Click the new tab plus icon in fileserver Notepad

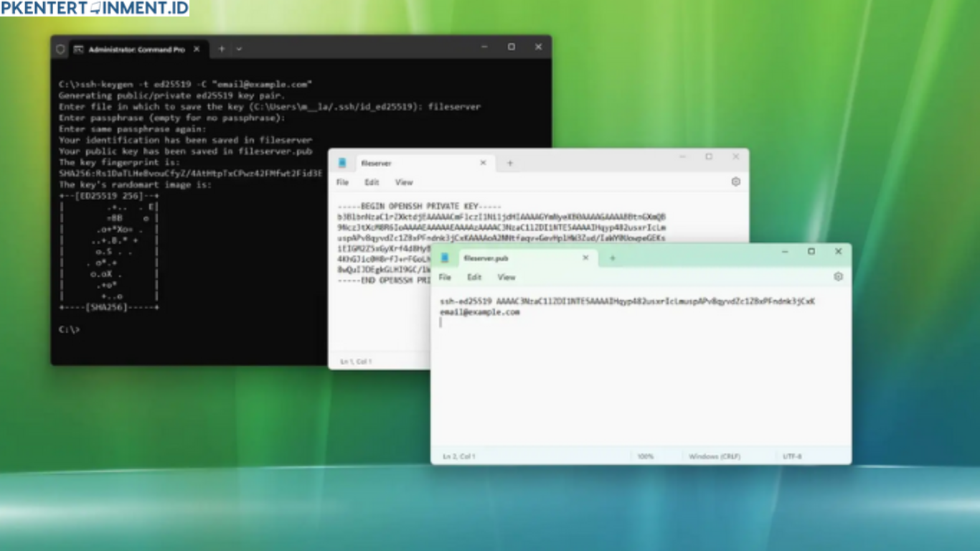(509, 163)
